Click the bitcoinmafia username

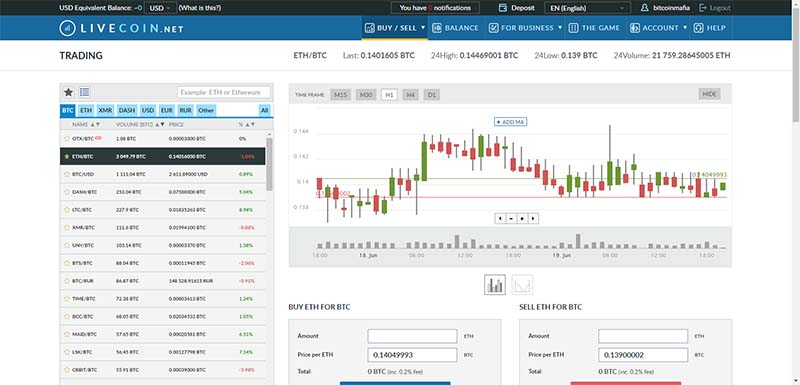[670, 8]
